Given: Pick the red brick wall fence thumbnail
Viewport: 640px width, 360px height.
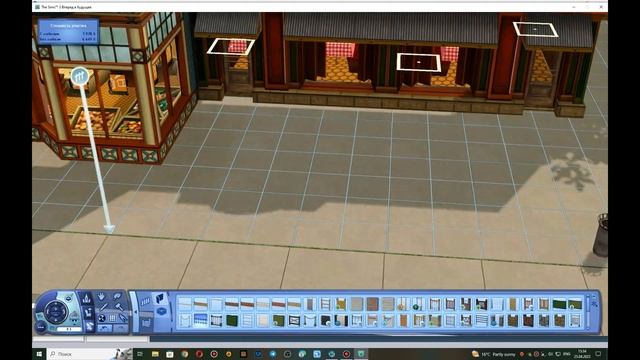Looking at the screenshot, I should click(x=373, y=304).
